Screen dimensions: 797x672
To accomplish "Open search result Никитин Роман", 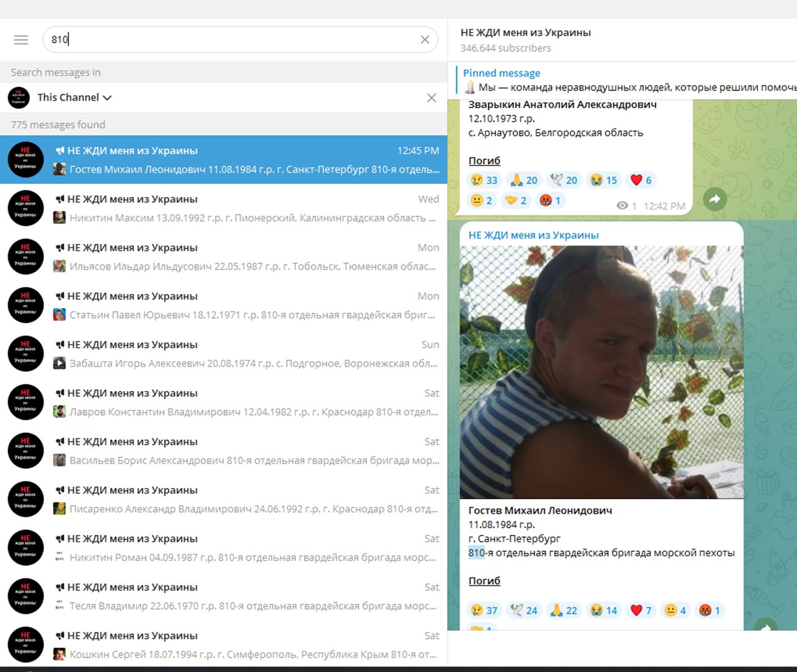I will click(x=223, y=547).
